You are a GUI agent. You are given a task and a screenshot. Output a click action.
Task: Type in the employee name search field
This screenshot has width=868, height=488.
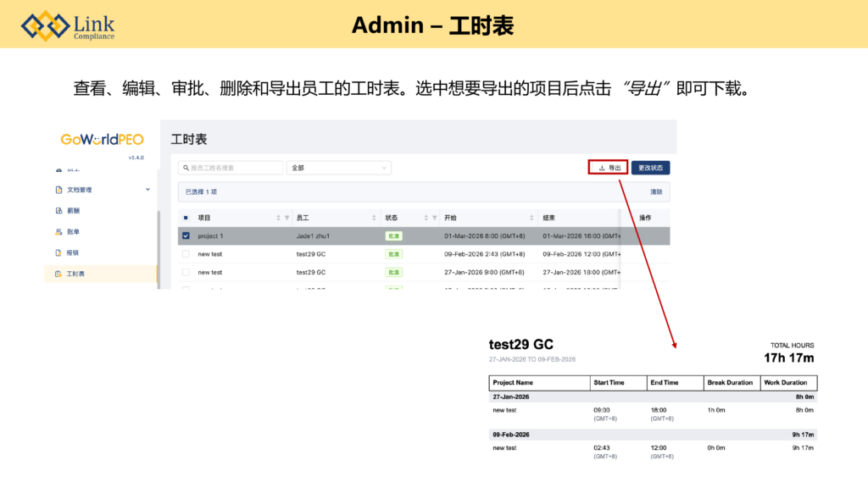coord(231,168)
